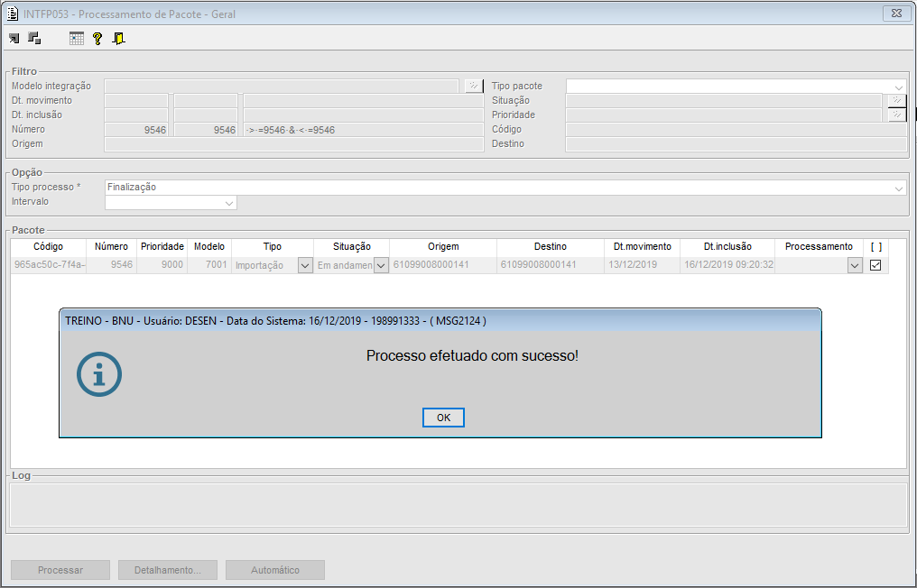Click the Origem column header
The image size is (917, 588).
click(443, 247)
